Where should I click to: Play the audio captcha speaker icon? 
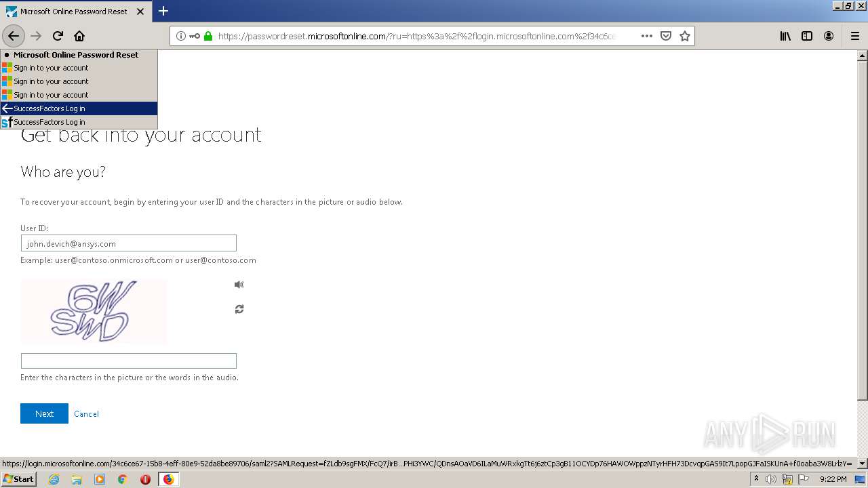239,285
